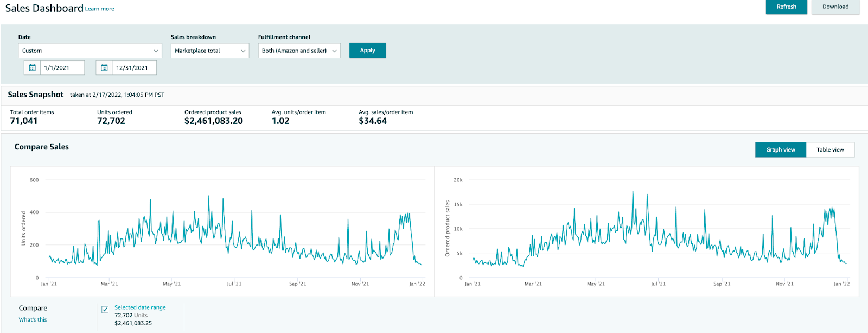Expand the Sales breakdown Marketplace total dropdown
The height and width of the screenshot is (333, 868).
click(210, 51)
